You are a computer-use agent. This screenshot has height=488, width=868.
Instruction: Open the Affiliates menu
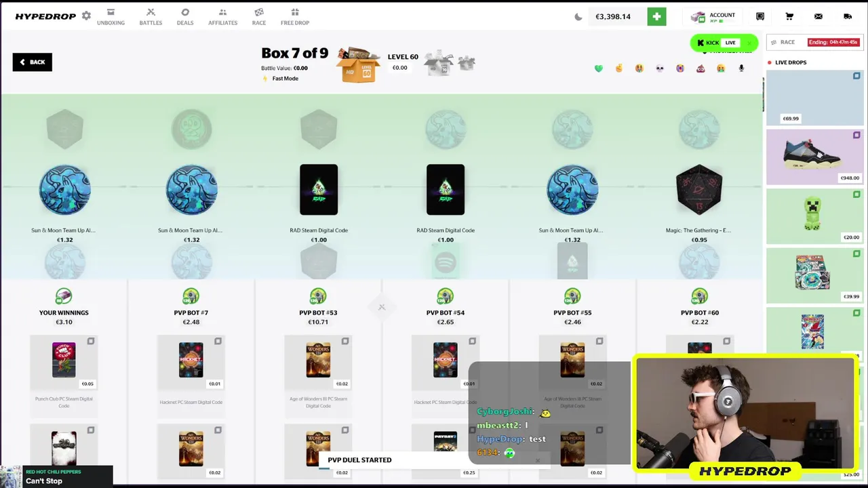point(222,17)
